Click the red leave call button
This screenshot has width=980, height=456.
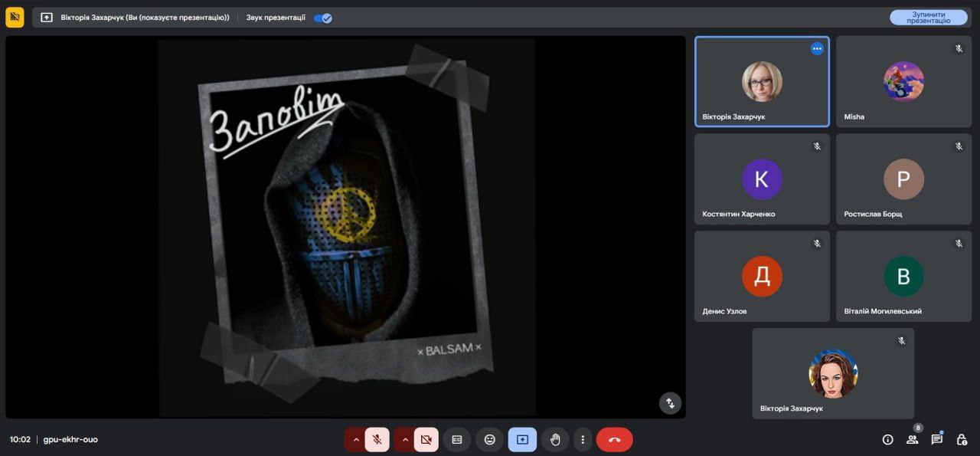point(614,440)
